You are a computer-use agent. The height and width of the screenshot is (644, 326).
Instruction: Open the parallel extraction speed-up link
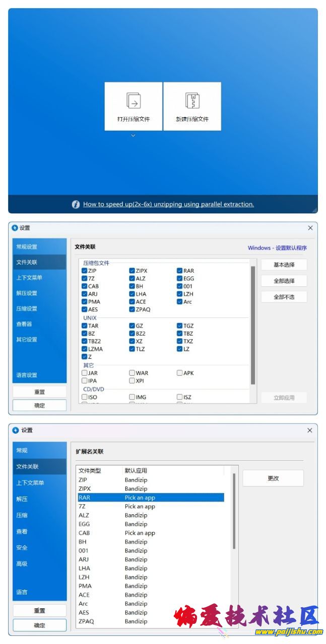pyautogui.click(x=168, y=204)
